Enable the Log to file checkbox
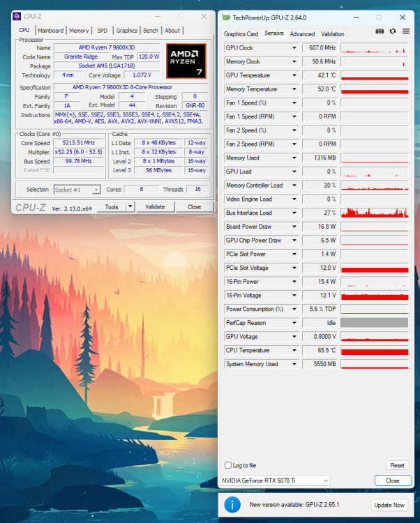Screen dimensions: 420x523 [228, 465]
